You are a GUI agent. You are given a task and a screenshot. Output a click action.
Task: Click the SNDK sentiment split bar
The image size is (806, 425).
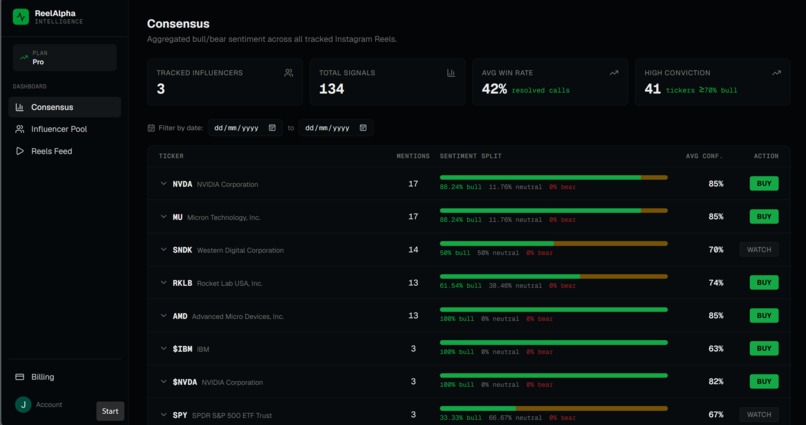(554, 243)
